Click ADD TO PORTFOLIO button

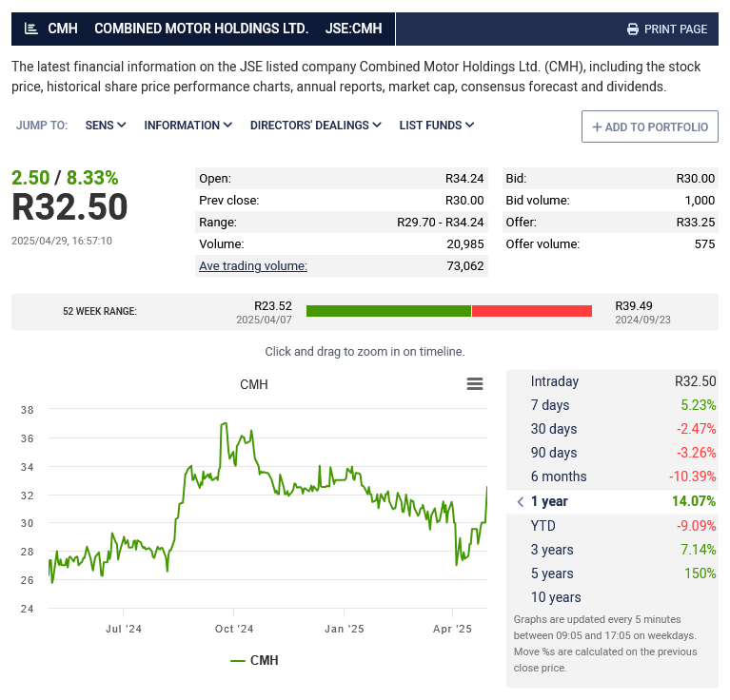pyautogui.click(x=649, y=126)
